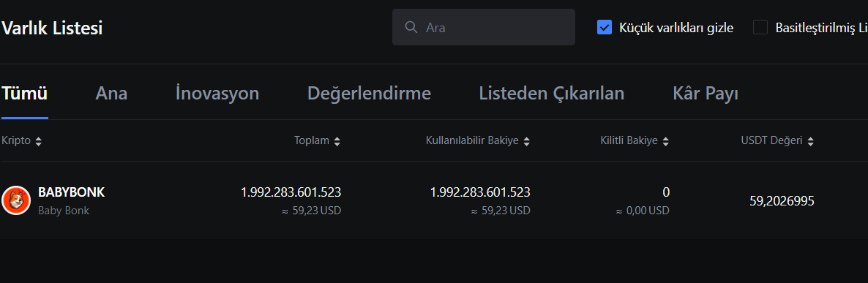Switch to the Ana tab

coord(111,94)
